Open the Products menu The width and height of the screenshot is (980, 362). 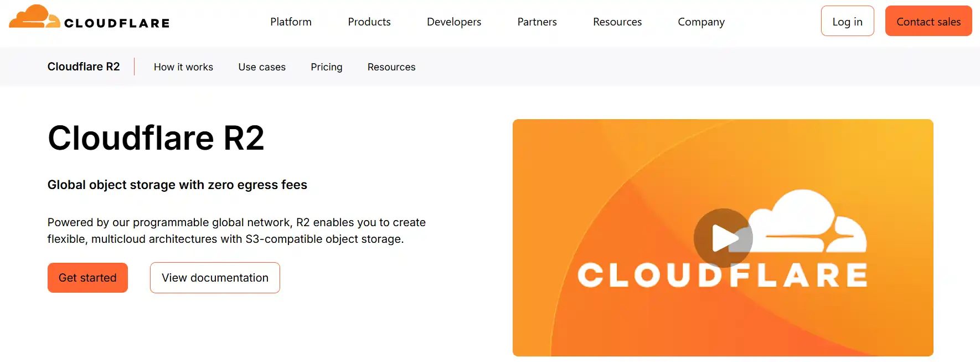369,22
